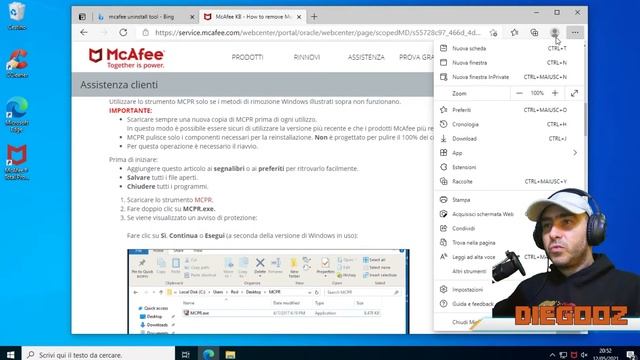Image resolution: width=640 pixels, height=360 pixels.
Task: Open Impostazioni from the menu
Action: coord(467,289)
